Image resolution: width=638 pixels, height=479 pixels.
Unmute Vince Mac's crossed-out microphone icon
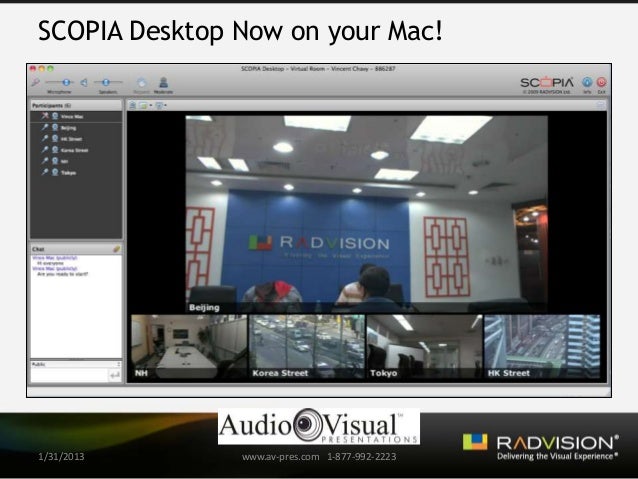click(x=45, y=116)
